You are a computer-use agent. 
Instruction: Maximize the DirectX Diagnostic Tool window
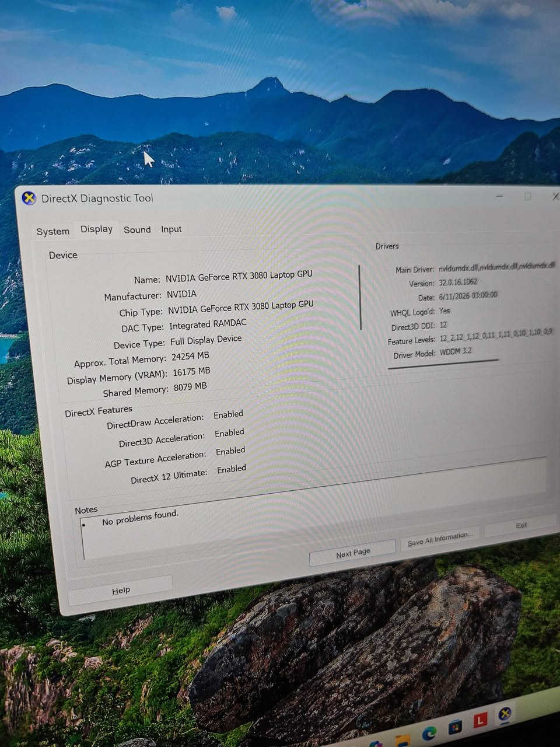[528, 197]
